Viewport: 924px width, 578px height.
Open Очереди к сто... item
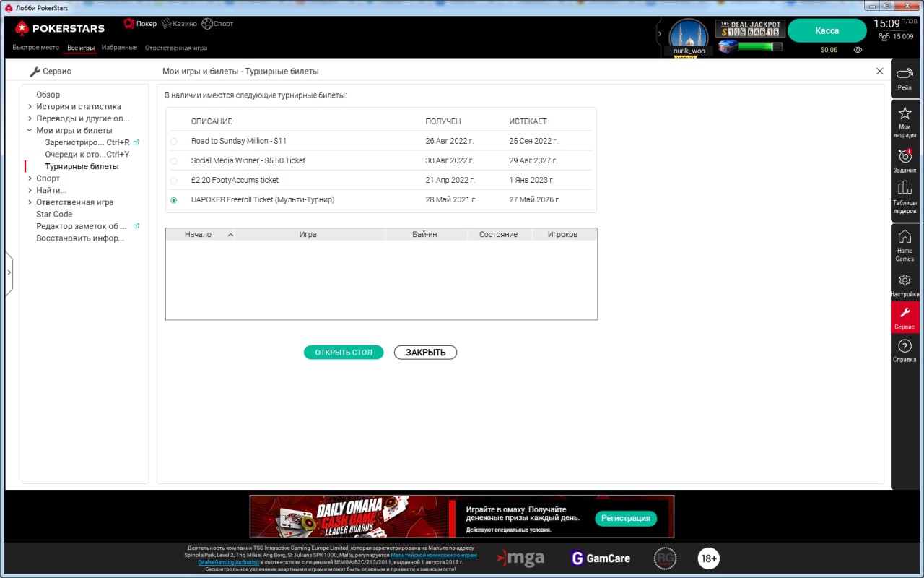[87, 155]
